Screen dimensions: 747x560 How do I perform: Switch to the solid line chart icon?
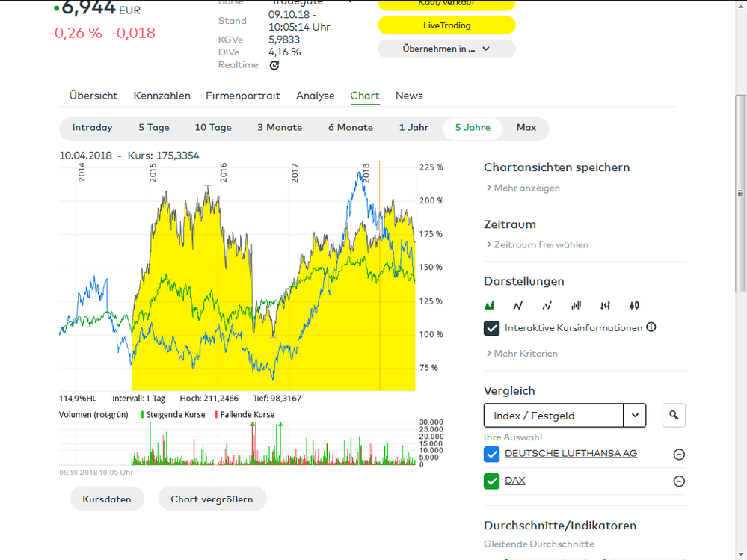coord(518,305)
